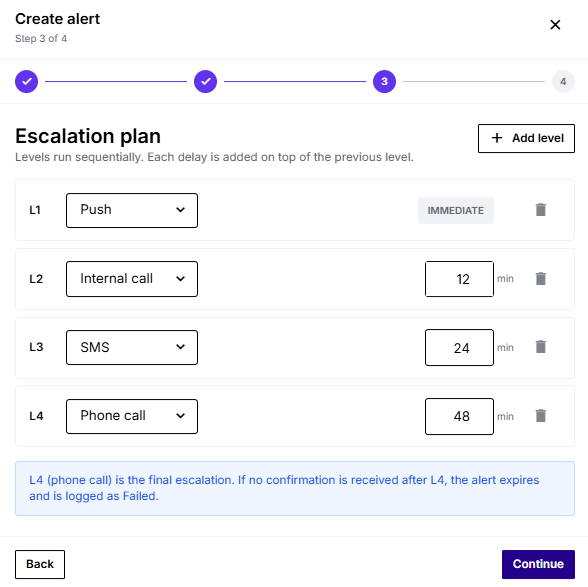Jump to step 4 circle
This screenshot has height=587, width=588.
click(563, 81)
